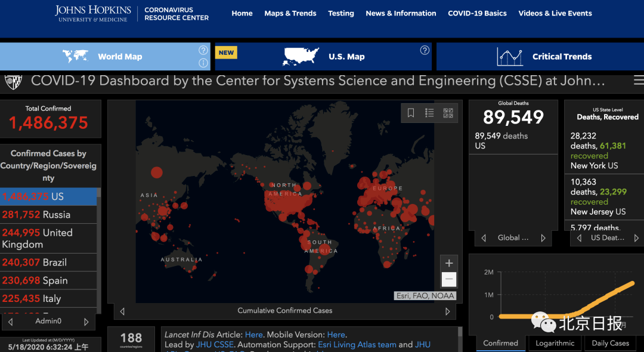Click the NEW badge on U.S. Map
644x352 pixels.
pyautogui.click(x=226, y=53)
